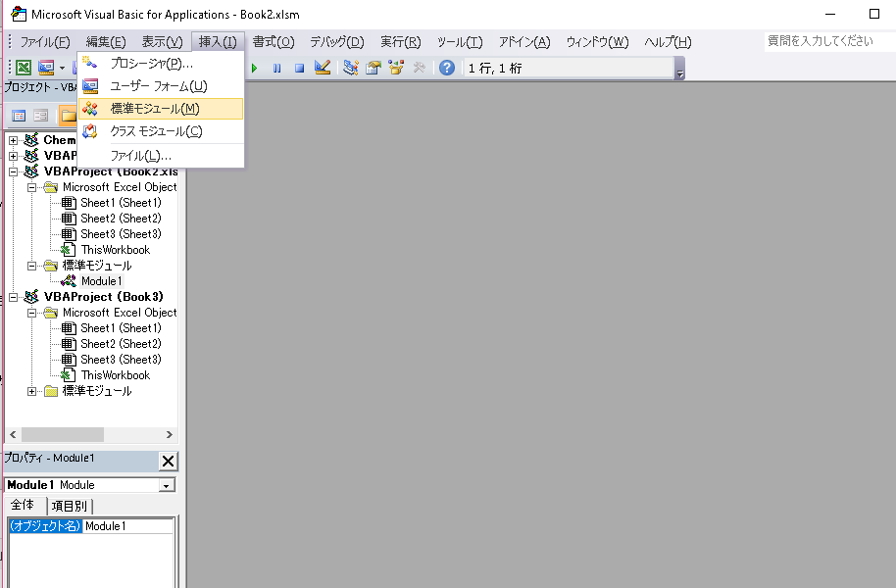Click the blue Help question mark icon
The image size is (896, 588).
coord(447,68)
